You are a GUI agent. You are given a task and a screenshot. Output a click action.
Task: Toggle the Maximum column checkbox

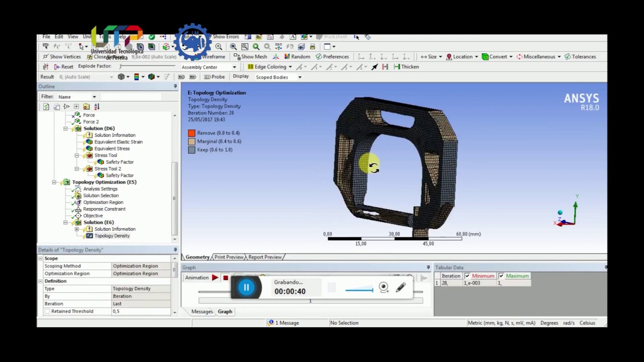[x=501, y=276]
